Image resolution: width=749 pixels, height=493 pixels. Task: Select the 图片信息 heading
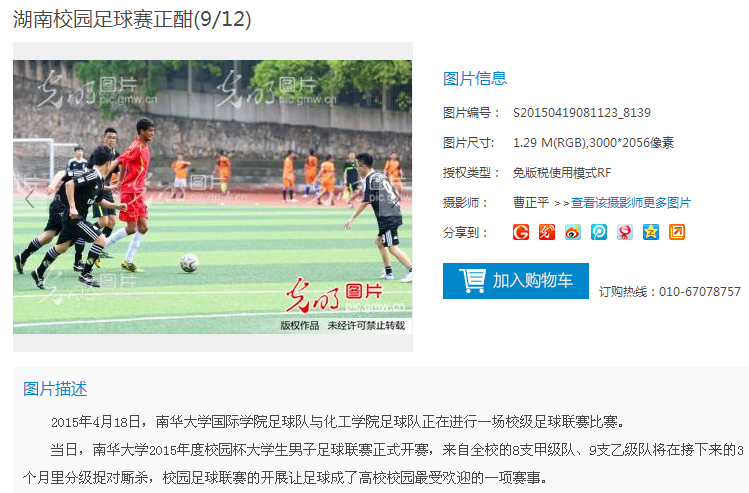[475, 78]
